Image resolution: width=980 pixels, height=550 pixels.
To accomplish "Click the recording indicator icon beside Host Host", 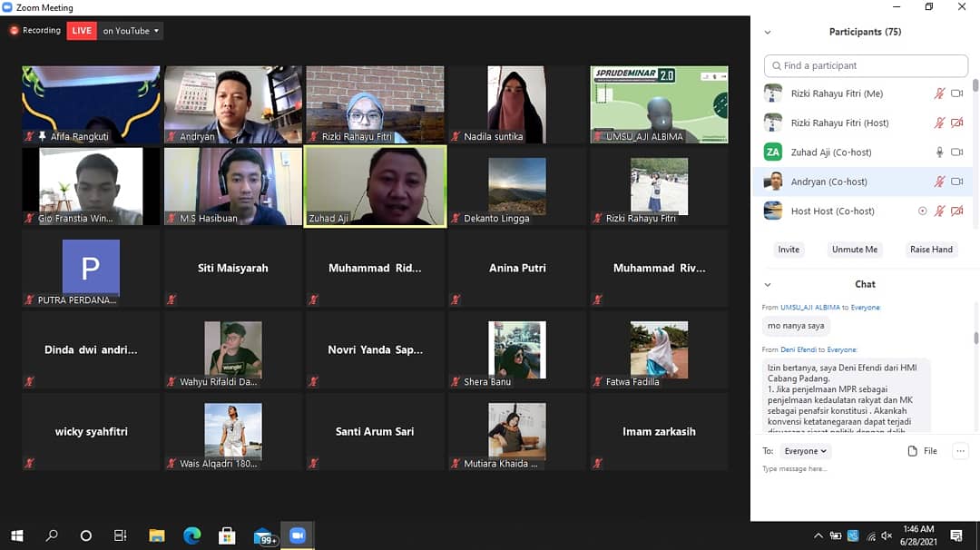I will tap(923, 211).
